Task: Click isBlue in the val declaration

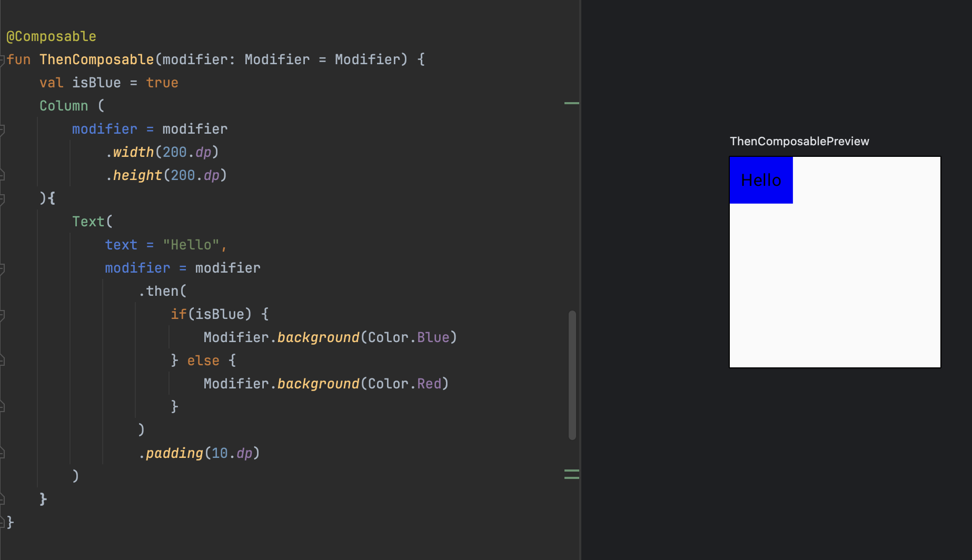Action: pyautogui.click(x=96, y=83)
